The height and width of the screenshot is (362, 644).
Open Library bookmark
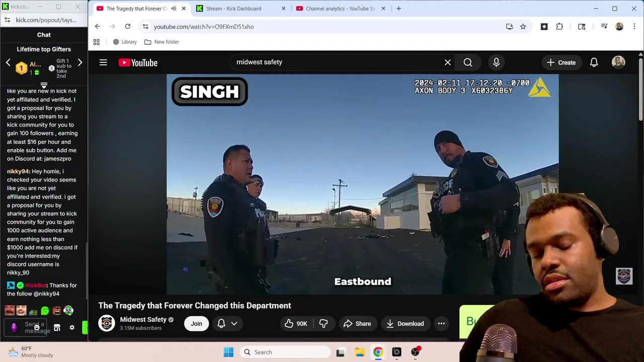pos(125,42)
